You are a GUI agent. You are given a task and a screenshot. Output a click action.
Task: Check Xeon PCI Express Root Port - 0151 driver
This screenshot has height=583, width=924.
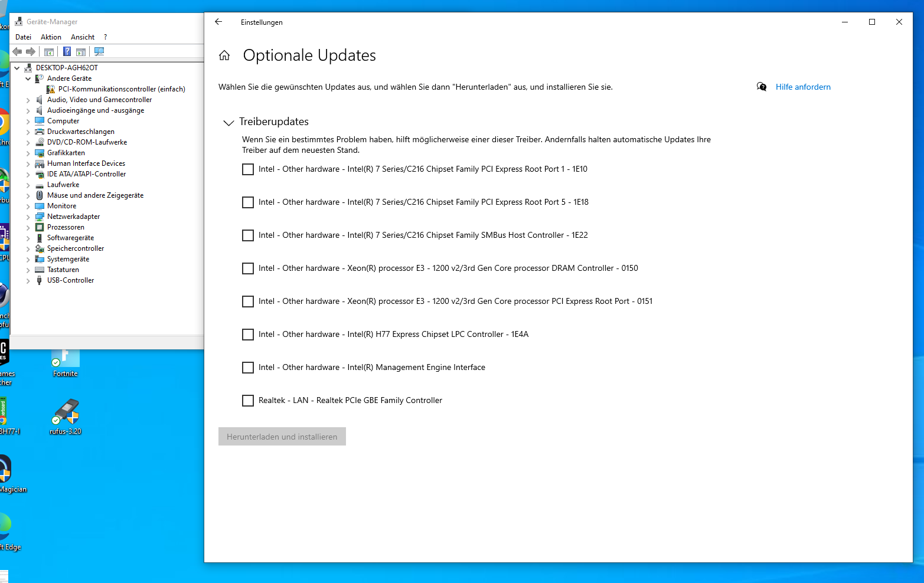pyautogui.click(x=248, y=302)
